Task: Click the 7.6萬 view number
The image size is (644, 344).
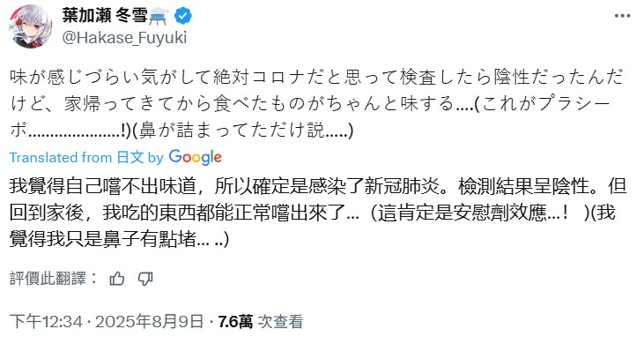Action: pos(235,321)
